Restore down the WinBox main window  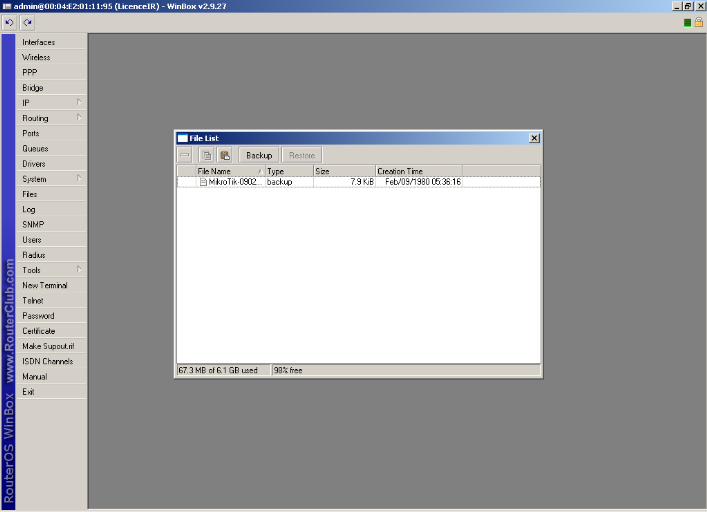tap(688, 6)
